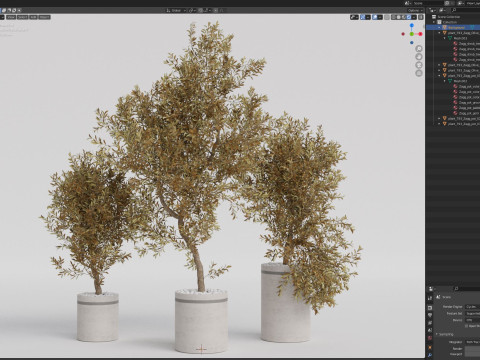Click the green Y axis gizmo handle
480x360 pixels.
point(412,34)
